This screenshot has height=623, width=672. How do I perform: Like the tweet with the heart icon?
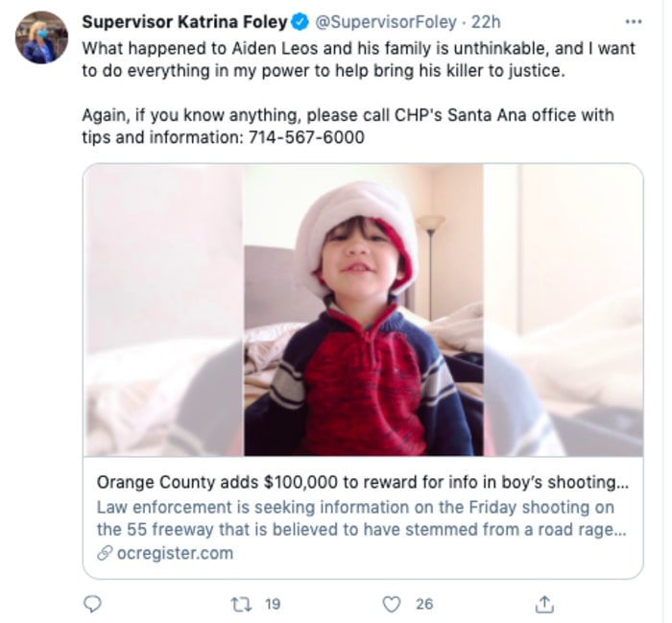point(391,604)
